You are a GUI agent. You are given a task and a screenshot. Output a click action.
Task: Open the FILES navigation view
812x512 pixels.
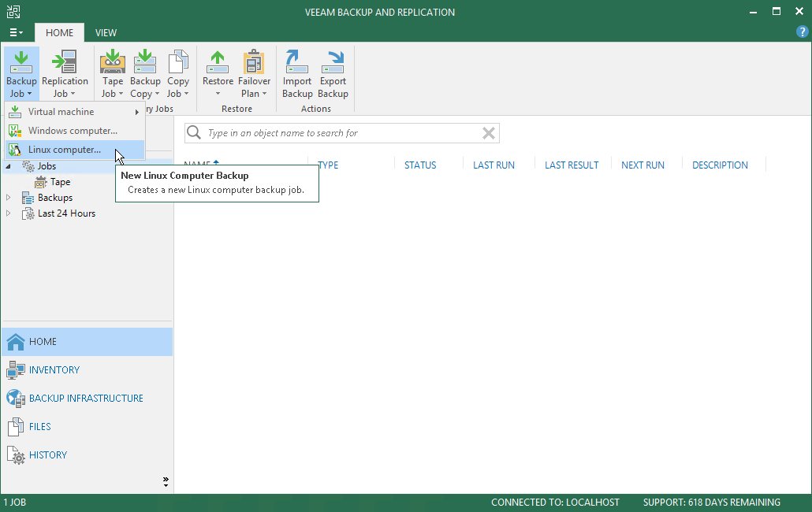coord(87,427)
